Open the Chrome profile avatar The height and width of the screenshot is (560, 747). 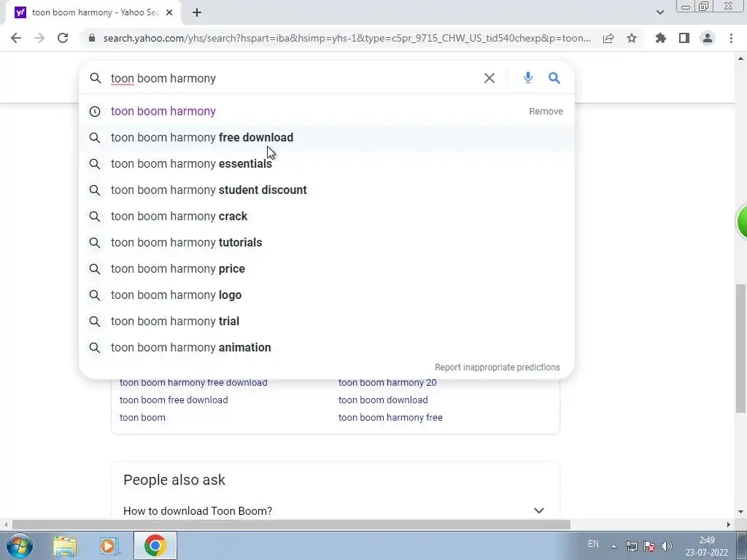pos(708,38)
